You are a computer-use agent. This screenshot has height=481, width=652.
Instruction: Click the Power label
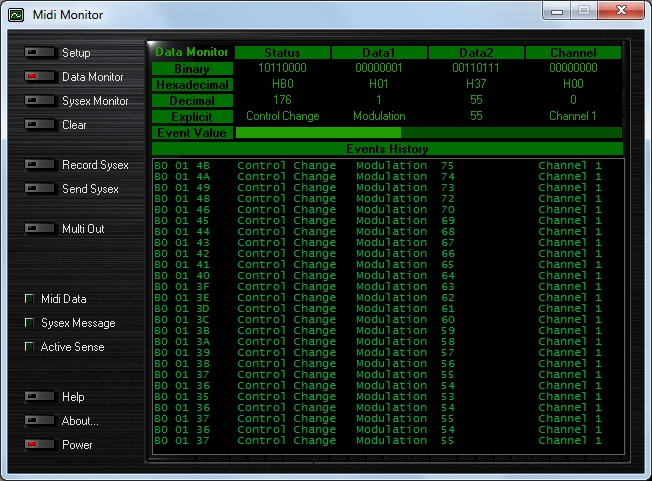(77, 445)
